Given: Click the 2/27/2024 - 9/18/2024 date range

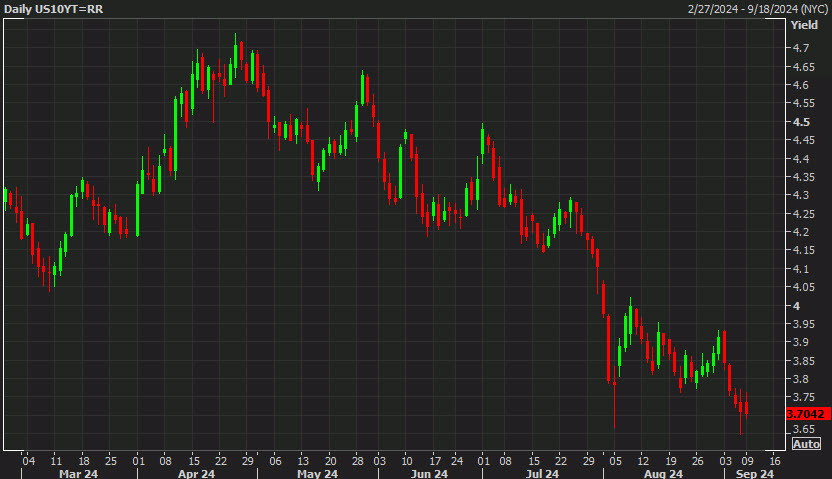Looking at the screenshot, I should tap(756, 8).
